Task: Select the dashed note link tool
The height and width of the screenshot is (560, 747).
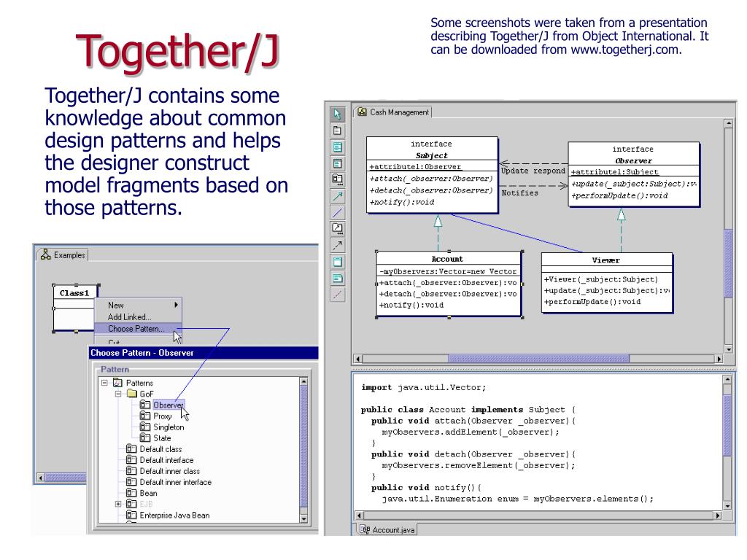Action: (x=337, y=295)
